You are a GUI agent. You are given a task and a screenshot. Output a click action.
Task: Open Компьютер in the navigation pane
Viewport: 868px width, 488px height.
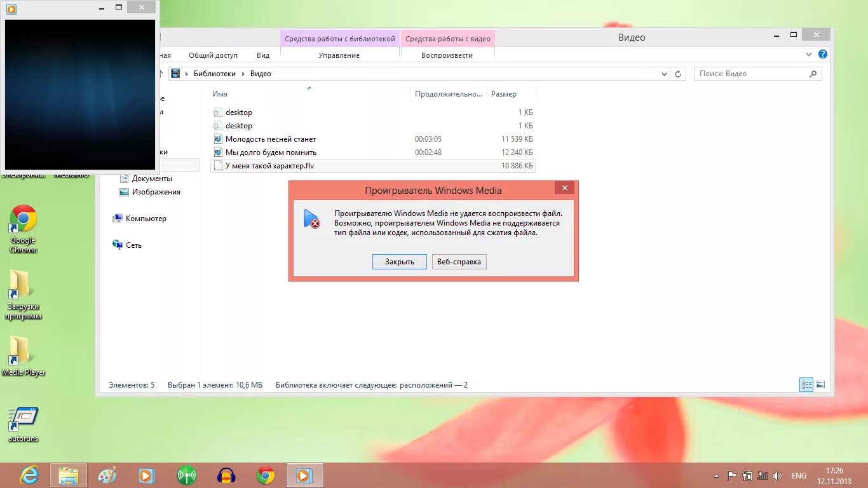[x=146, y=219]
